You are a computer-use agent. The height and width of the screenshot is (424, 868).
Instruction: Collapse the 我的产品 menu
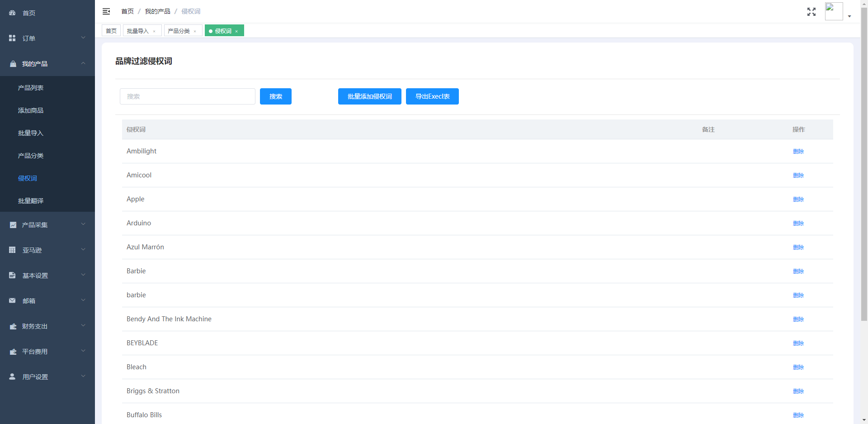click(x=83, y=63)
